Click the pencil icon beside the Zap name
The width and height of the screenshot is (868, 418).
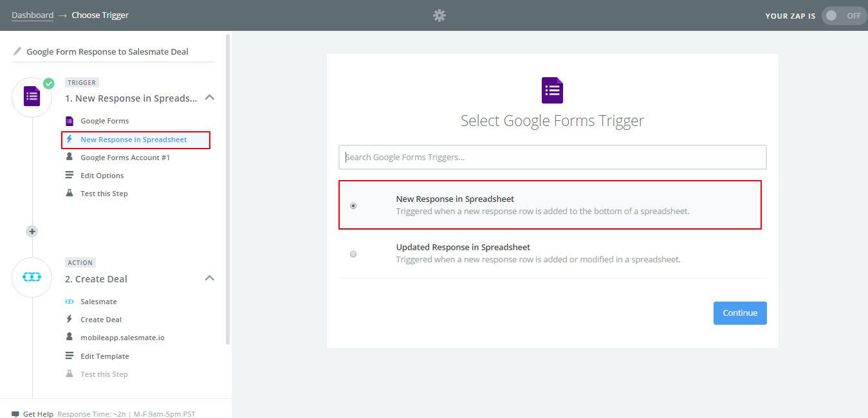[17, 51]
